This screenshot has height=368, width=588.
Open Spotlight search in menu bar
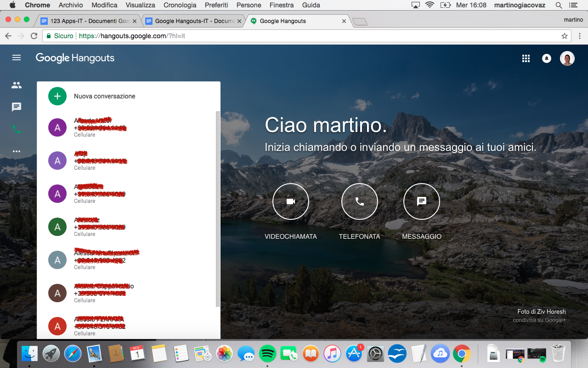click(x=559, y=5)
